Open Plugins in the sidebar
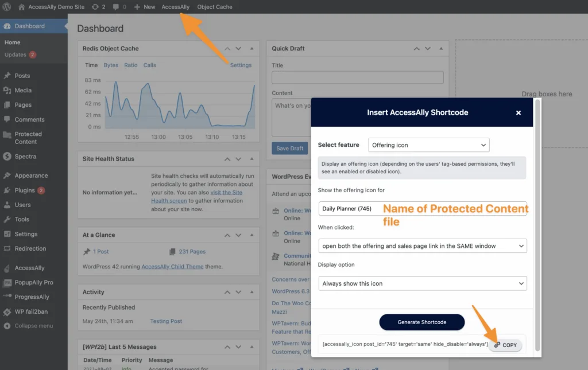The height and width of the screenshot is (370, 588). tap(25, 190)
